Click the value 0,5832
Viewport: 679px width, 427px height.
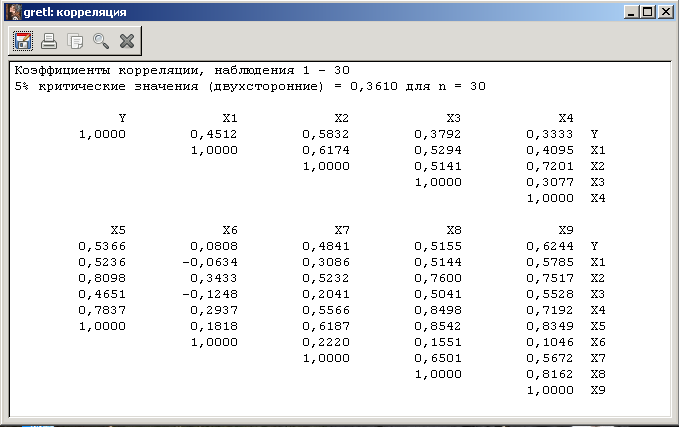tap(326, 134)
